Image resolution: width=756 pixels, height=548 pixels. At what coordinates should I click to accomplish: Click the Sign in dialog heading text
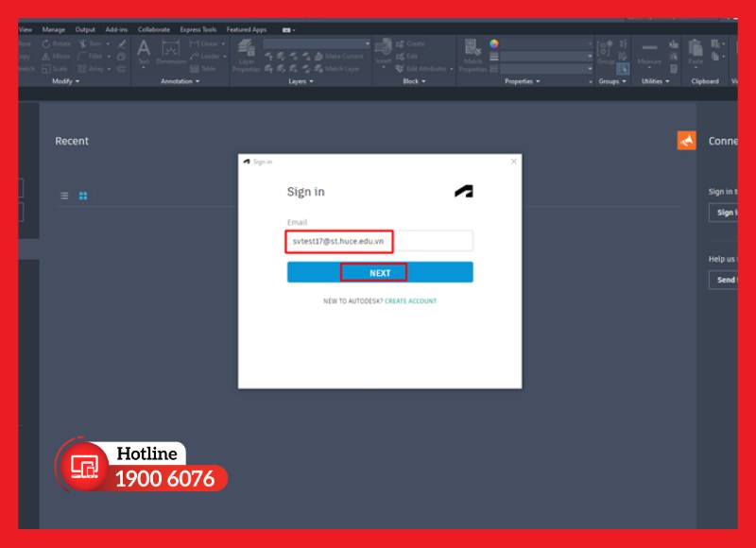tap(305, 192)
